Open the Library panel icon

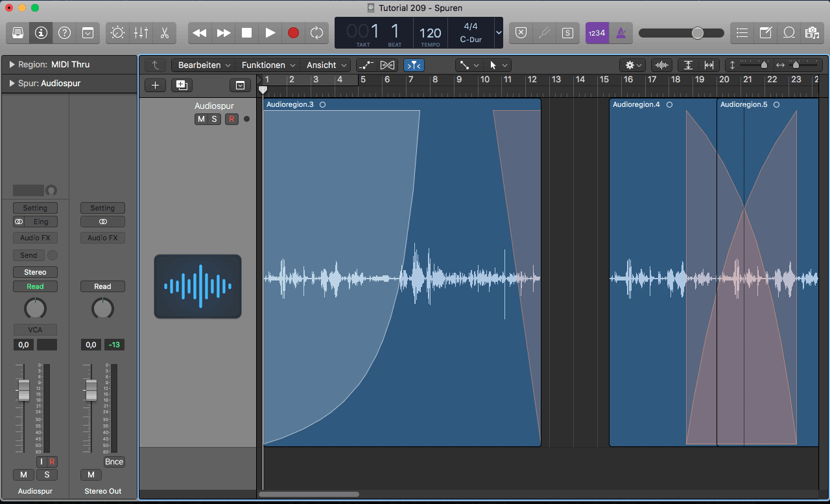(x=18, y=33)
